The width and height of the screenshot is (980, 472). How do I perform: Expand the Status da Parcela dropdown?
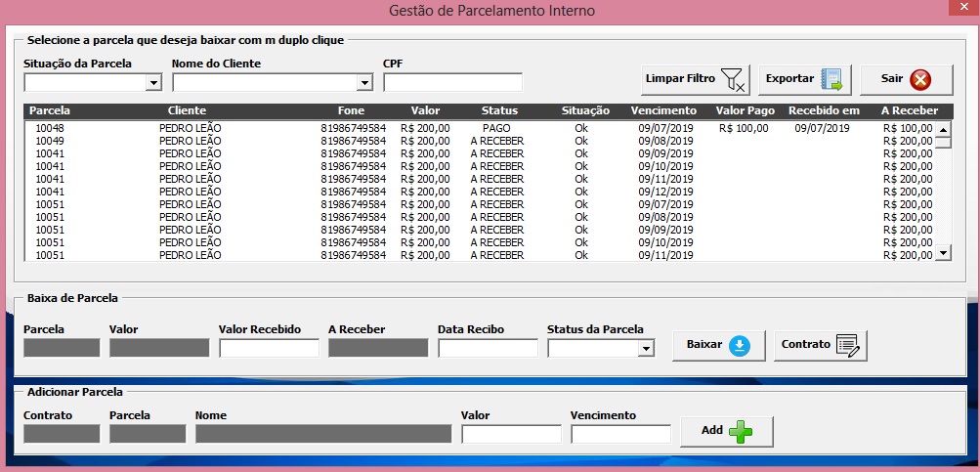(646, 348)
